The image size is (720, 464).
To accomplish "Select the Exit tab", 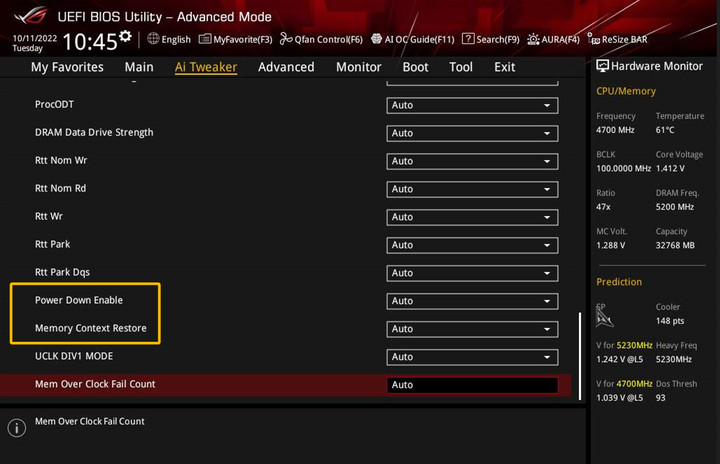I will point(504,67).
